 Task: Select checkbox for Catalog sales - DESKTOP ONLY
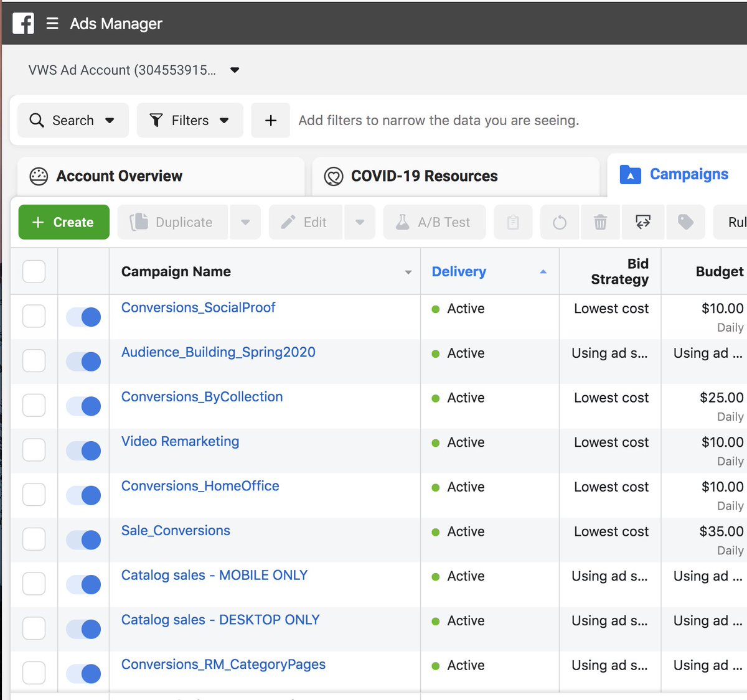34,628
